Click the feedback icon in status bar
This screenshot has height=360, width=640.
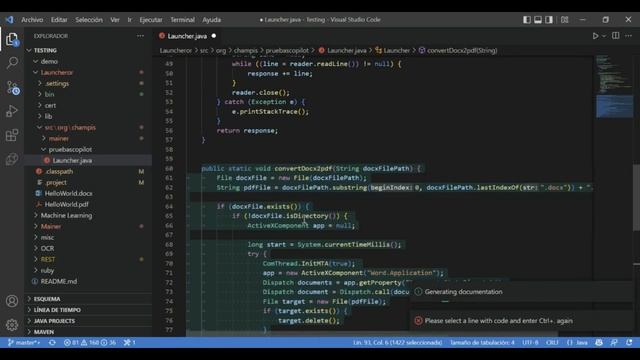(x=614, y=342)
